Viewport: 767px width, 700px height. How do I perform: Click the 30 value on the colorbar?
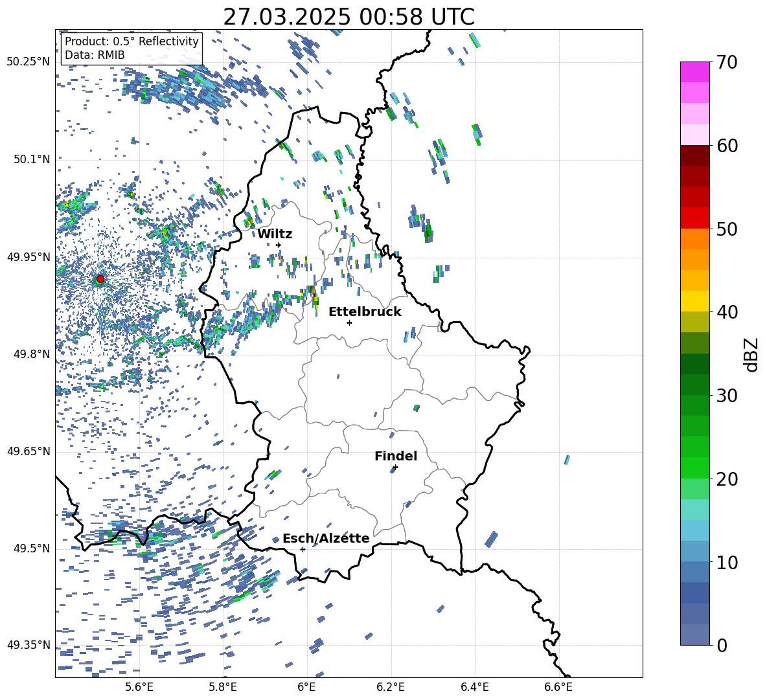(x=726, y=396)
